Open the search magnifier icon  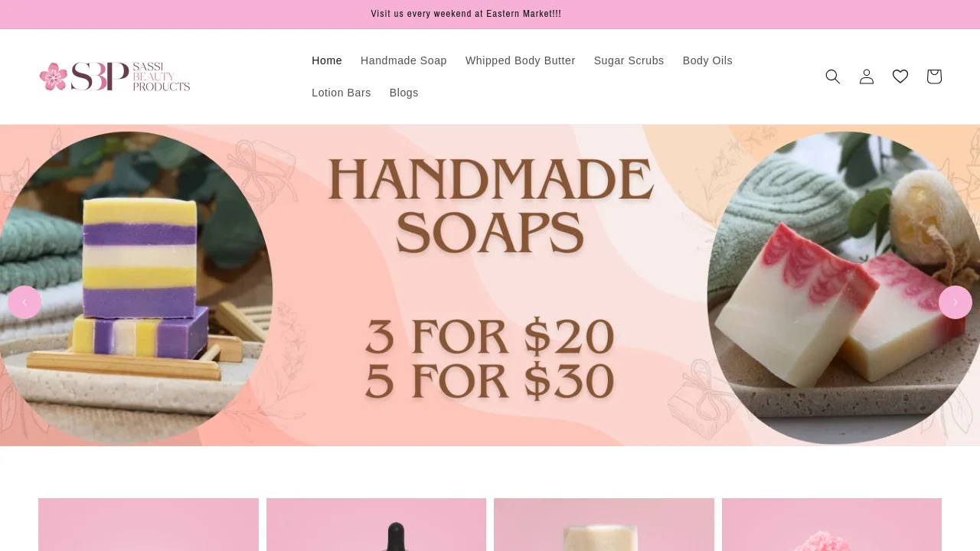[x=833, y=77]
